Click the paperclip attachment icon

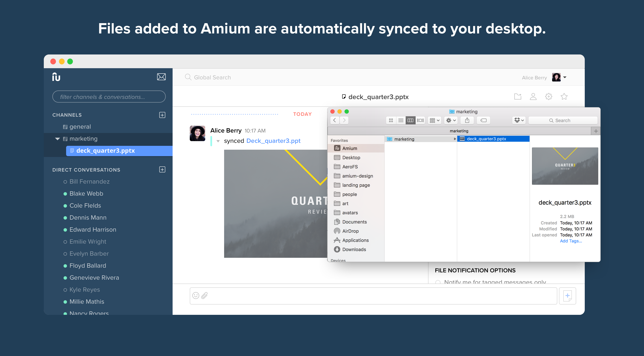click(x=205, y=296)
